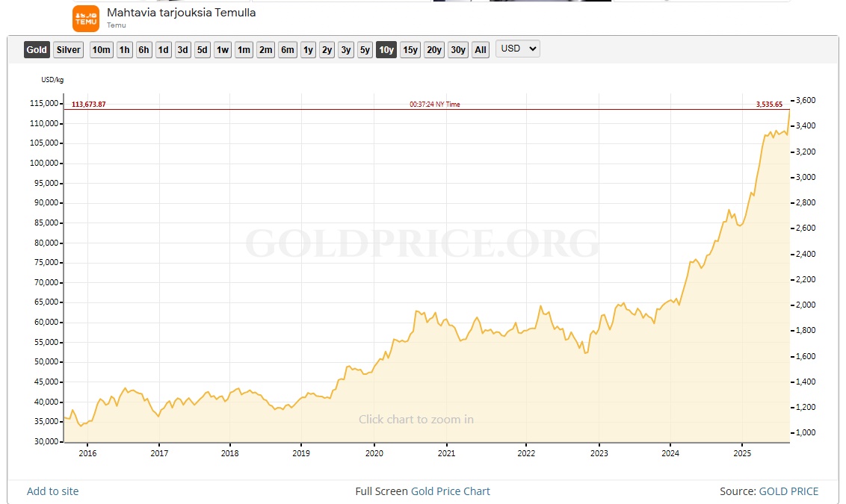
Task: Set chart range to 1d
Action: click(x=163, y=49)
